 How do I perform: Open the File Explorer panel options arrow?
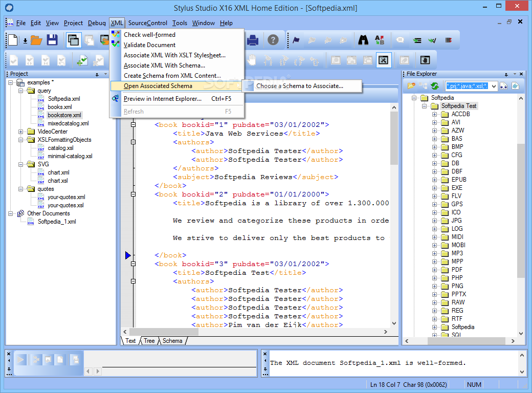pyautogui.click(x=515, y=74)
